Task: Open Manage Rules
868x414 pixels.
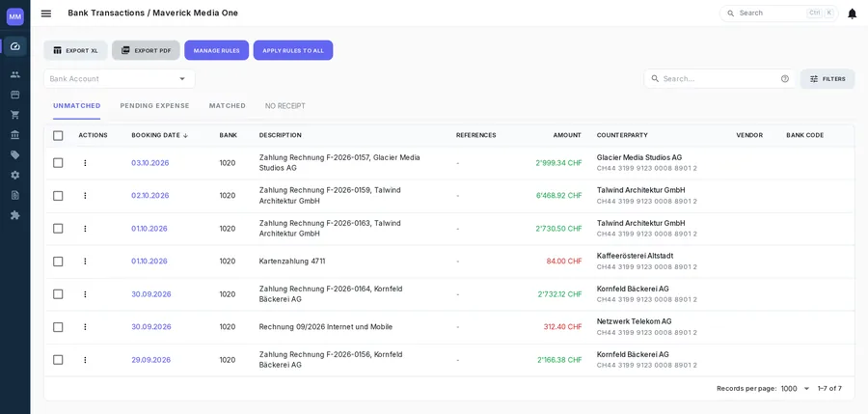Action: (216, 50)
